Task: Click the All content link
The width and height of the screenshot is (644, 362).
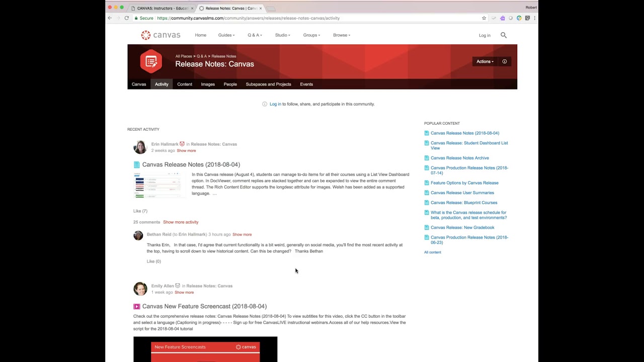Action: pyautogui.click(x=433, y=252)
